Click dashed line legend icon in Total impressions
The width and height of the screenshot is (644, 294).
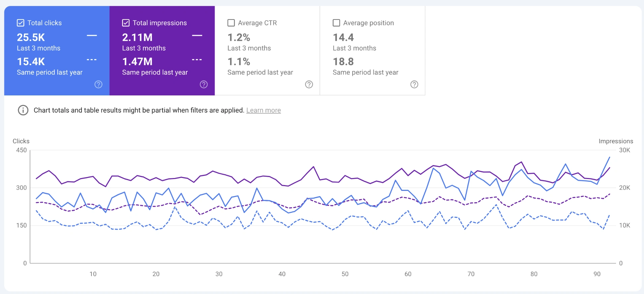pyautogui.click(x=197, y=60)
